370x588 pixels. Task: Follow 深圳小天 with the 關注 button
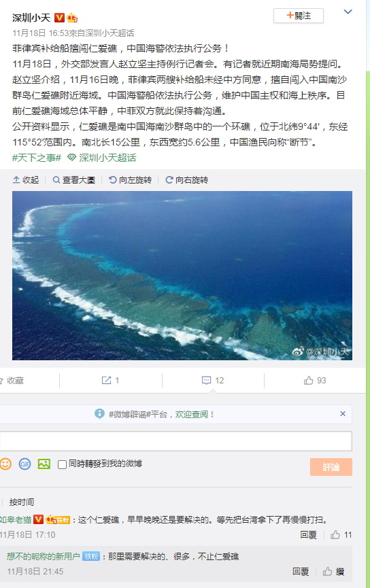point(299,16)
